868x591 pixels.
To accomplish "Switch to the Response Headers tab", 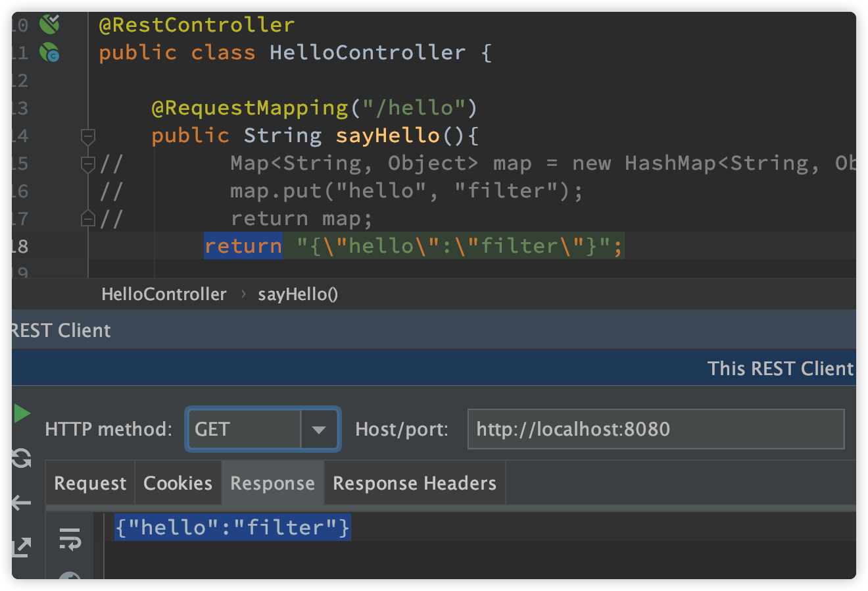I will coord(415,483).
